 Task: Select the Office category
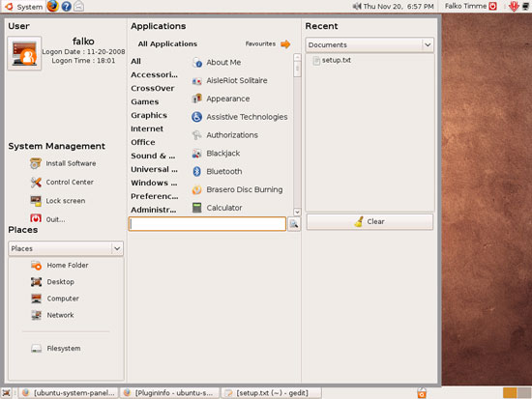(x=143, y=142)
